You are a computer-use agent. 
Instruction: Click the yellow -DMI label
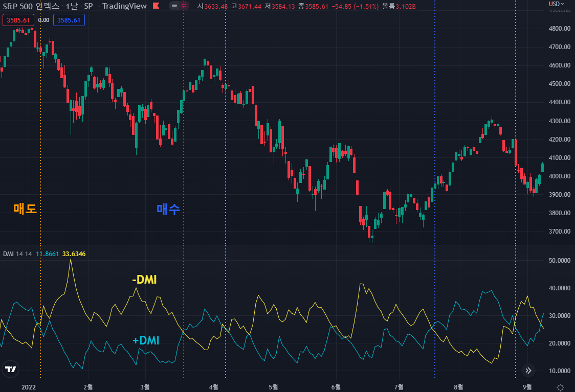(x=144, y=280)
